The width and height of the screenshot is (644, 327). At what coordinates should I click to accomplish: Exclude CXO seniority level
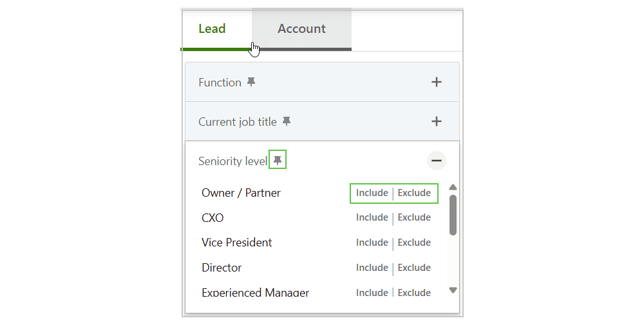coord(414,217)
